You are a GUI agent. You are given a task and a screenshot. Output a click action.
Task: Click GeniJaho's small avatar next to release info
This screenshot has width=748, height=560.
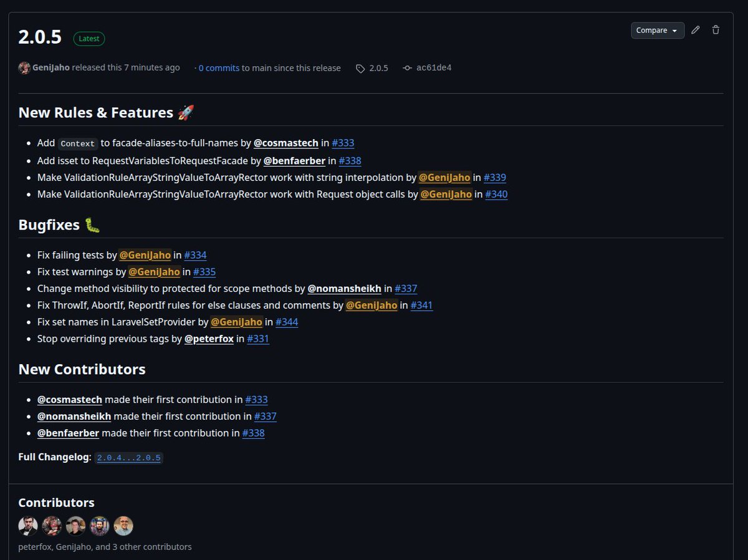24,68
